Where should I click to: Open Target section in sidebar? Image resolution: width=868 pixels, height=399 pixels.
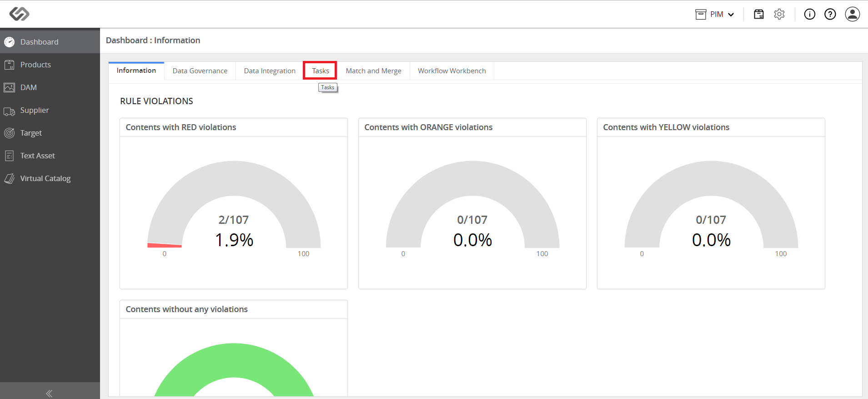tap(50, 133)
